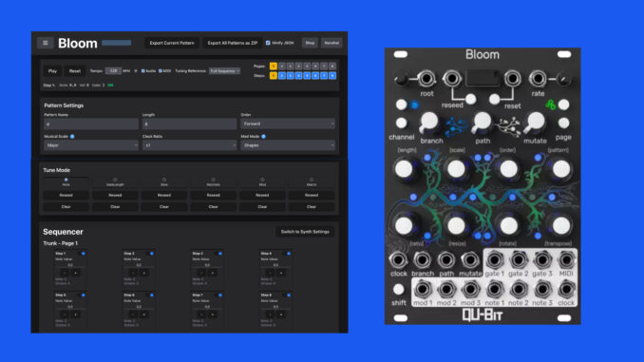
Task: Click Clear under the Macro column
Action: 312,207
